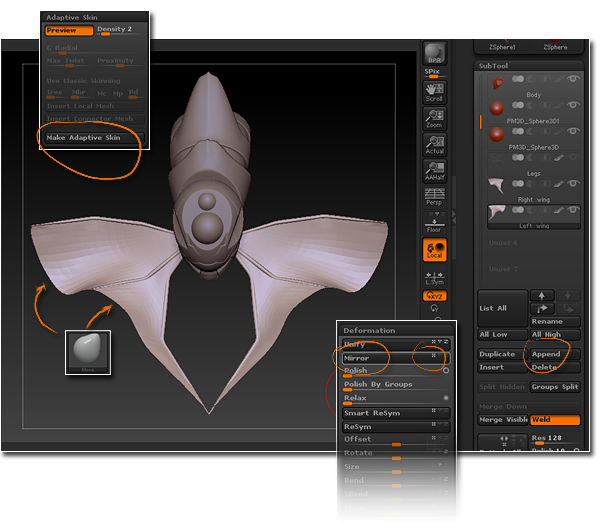Viewport: 600px width, 524px height.
Task: Select the PM3D_Sphere3D1 subtool sphere
Action: [x=496, y=109]
